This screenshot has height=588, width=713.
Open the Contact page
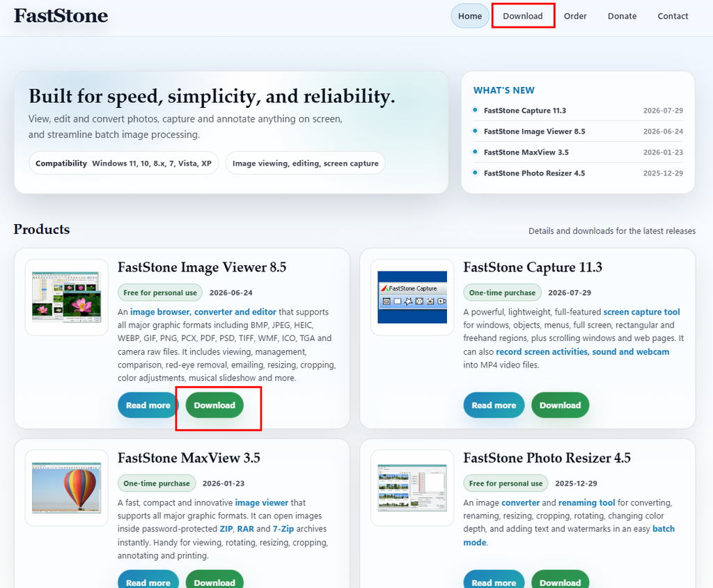click(673, 16)
